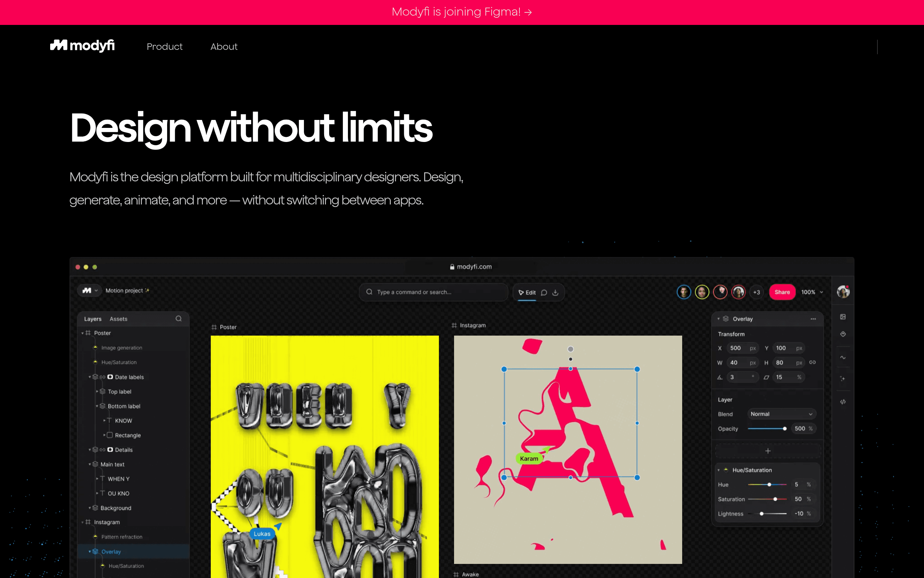Screen dimensions: 924x578
Task: Switch to the Layers tab
Action: coord(93,319)
